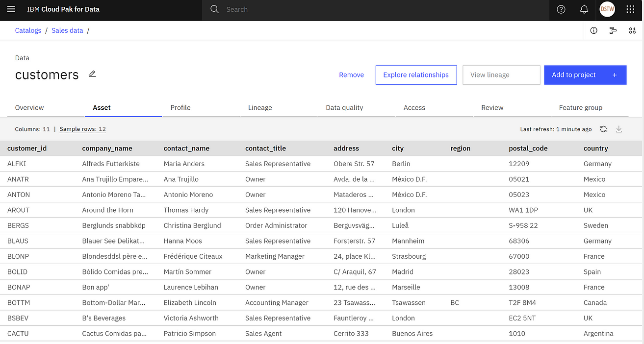Click the Marketing Manager cell
644x344 pixels.
coord(275,256)
